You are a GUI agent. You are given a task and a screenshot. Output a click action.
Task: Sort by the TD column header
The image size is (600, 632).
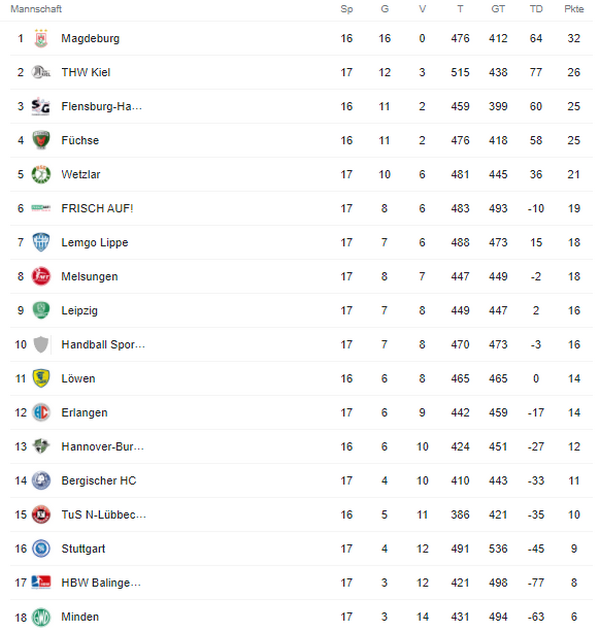coord(536,9)
